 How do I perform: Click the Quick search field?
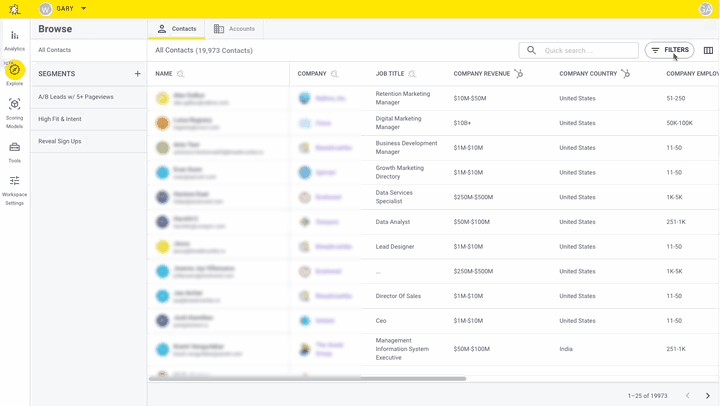(x=579, y=50)
